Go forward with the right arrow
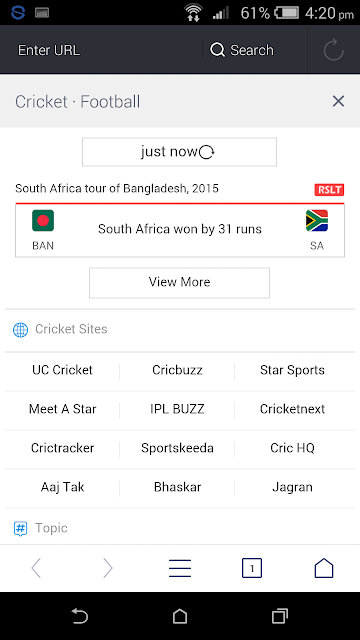 (108, 568)
